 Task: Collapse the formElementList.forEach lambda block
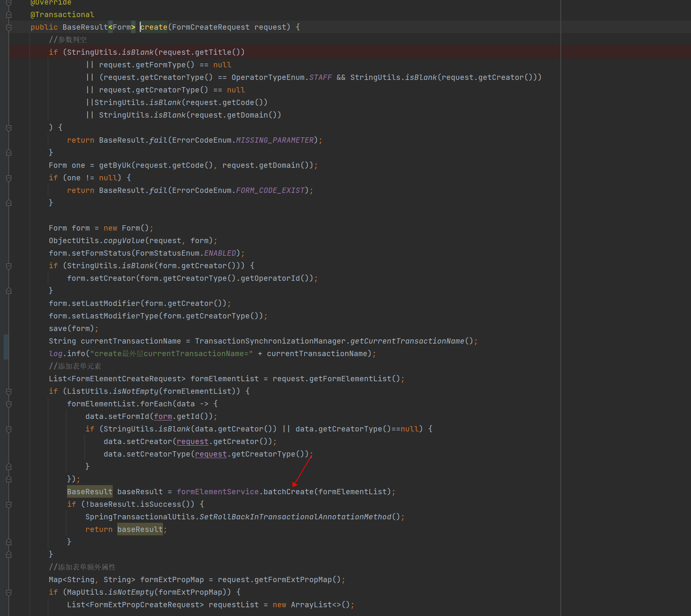tap(9, 404)
